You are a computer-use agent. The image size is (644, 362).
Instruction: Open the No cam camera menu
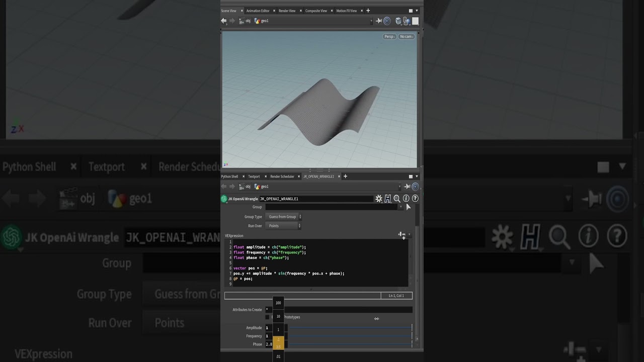tap(406, 36)
